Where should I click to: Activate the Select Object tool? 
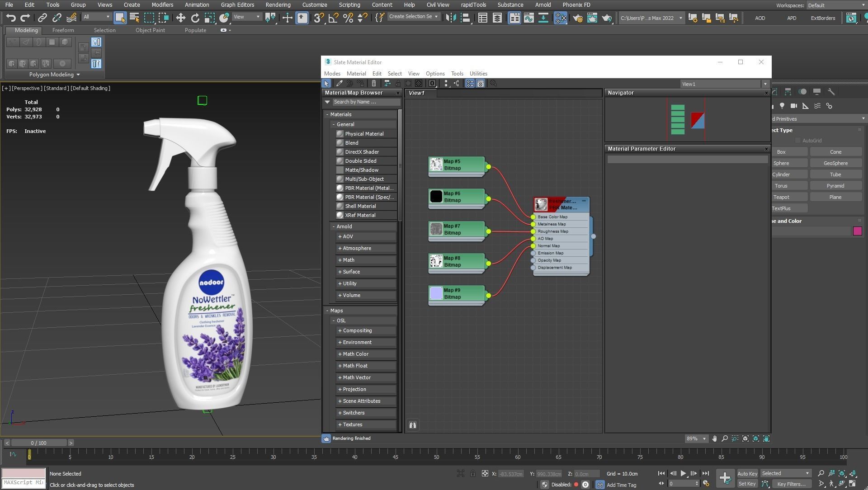click(120, 18)
